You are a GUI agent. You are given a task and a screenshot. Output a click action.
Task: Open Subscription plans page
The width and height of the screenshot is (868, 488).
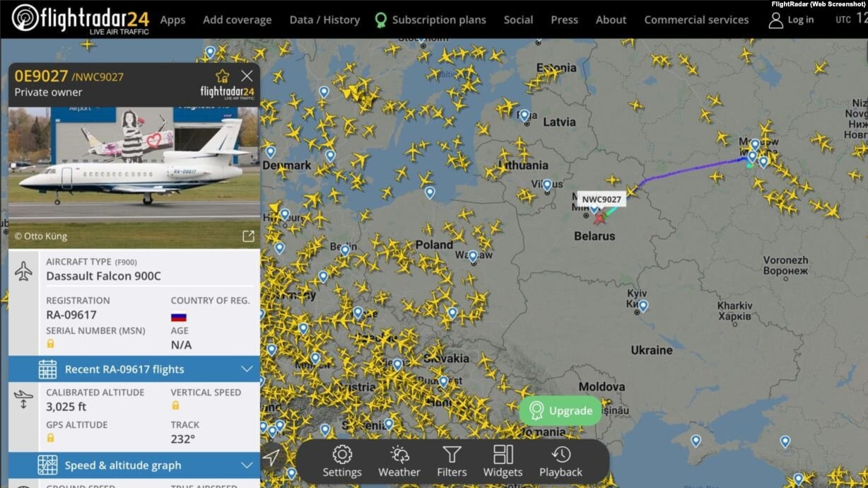pos(430,20)
